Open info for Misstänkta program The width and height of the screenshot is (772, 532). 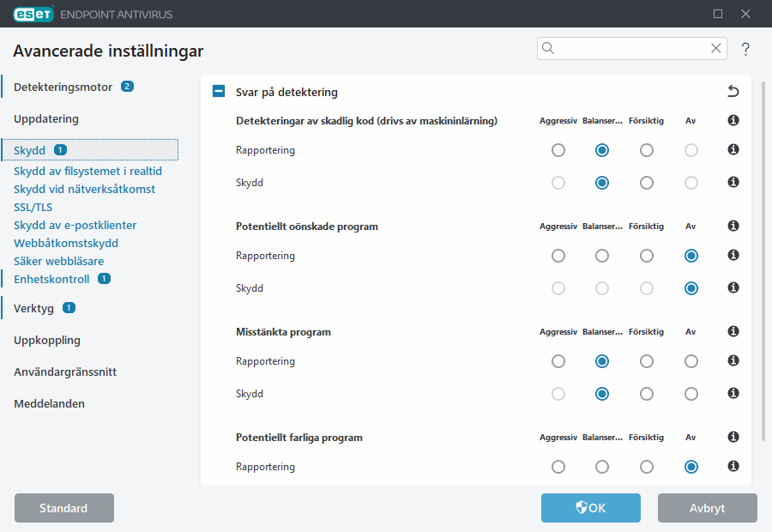[733, 331]
